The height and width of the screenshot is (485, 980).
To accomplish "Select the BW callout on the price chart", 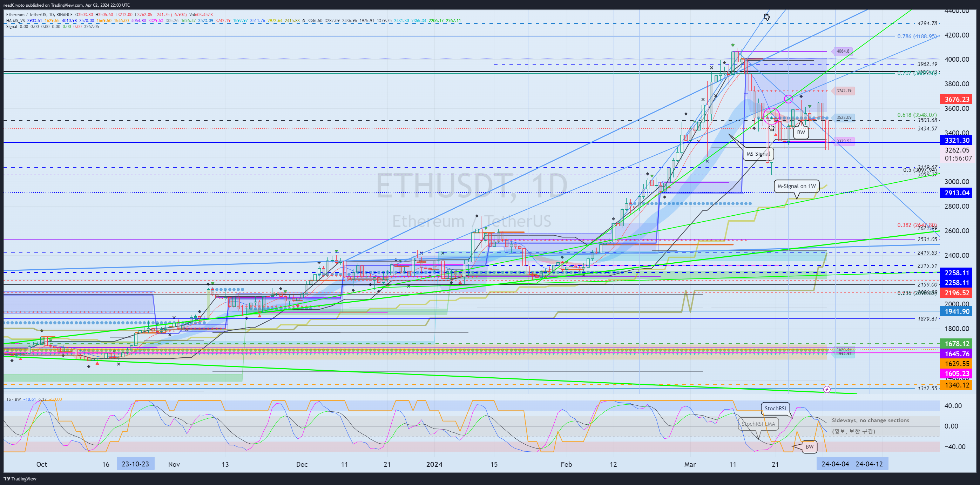I will (801, 132).
